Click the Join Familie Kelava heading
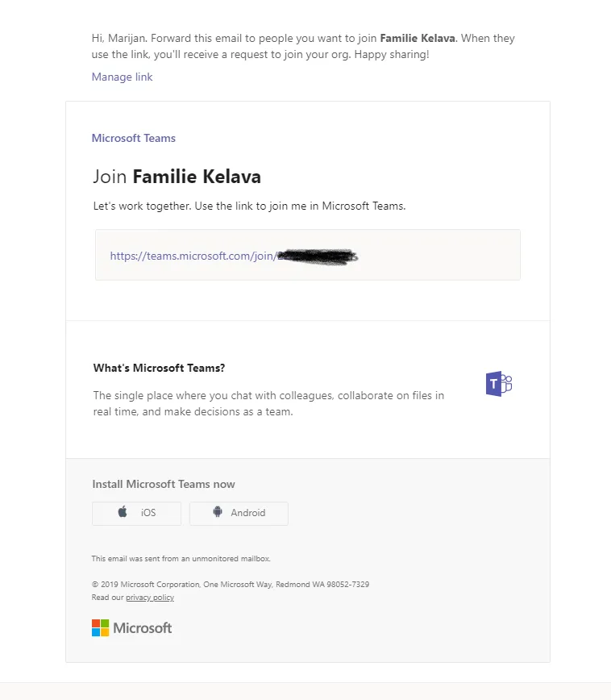The image size is (611, 700). [177, 177]
